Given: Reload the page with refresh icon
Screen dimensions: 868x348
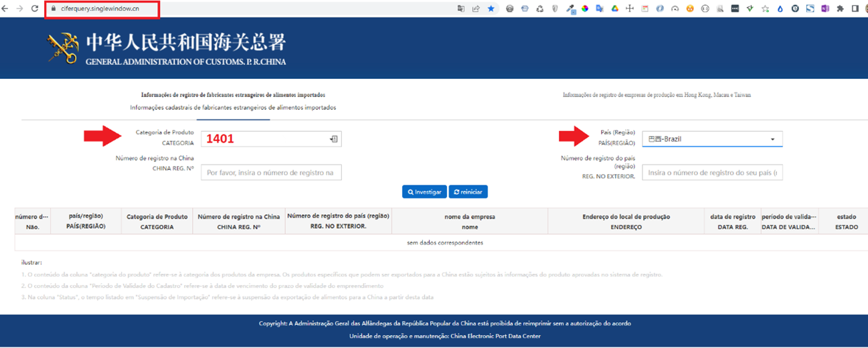Looking at the screenshot, I should click(x=35, y=9).
